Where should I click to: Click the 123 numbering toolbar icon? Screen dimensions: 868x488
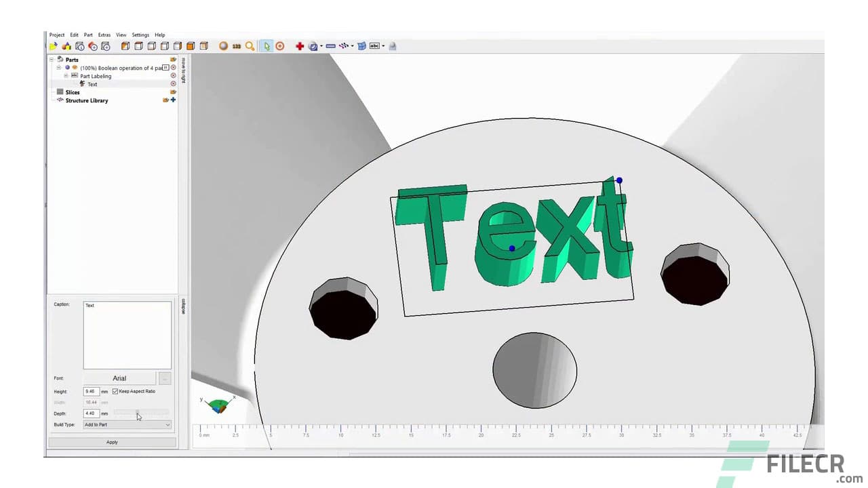click(236, 46)
